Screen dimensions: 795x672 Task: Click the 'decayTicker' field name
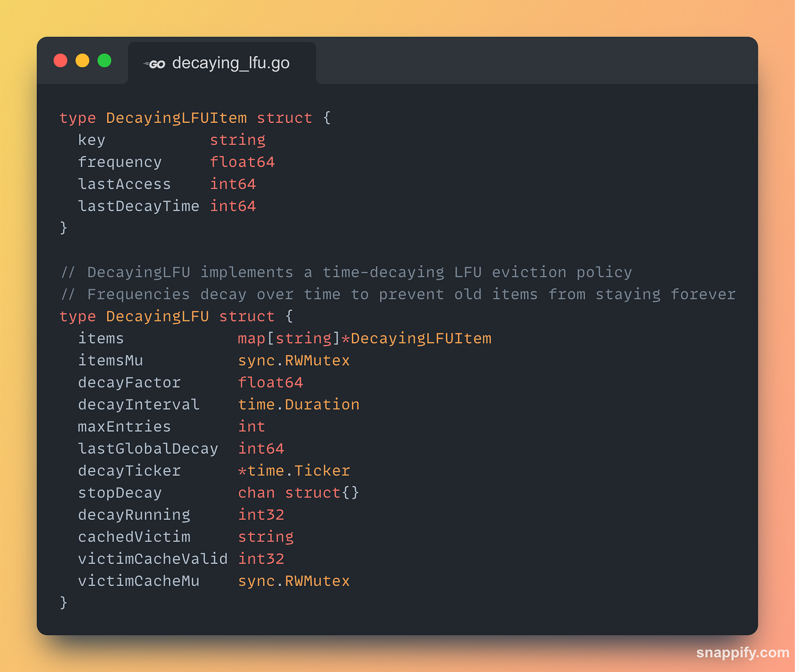(x=129, y=471)
